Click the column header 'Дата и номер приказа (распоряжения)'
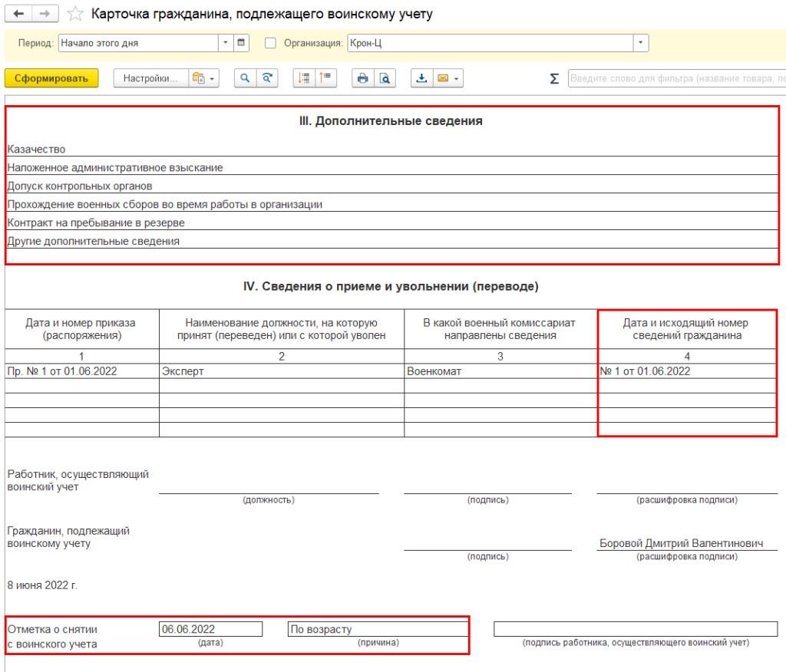Screen dimensions: 786x672 point(82,329)
